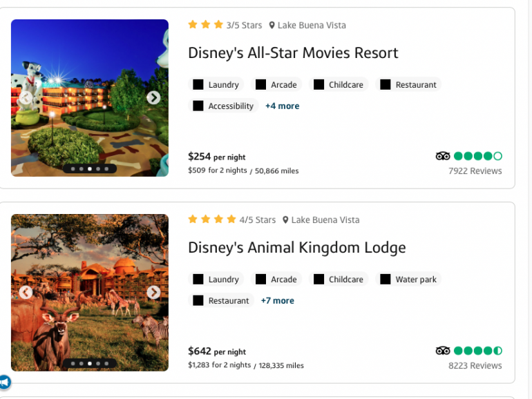Click Laundry amenity icon for All-Star Movies
Image resolution: width=532 pixels, height=399 pixels.
198,85
